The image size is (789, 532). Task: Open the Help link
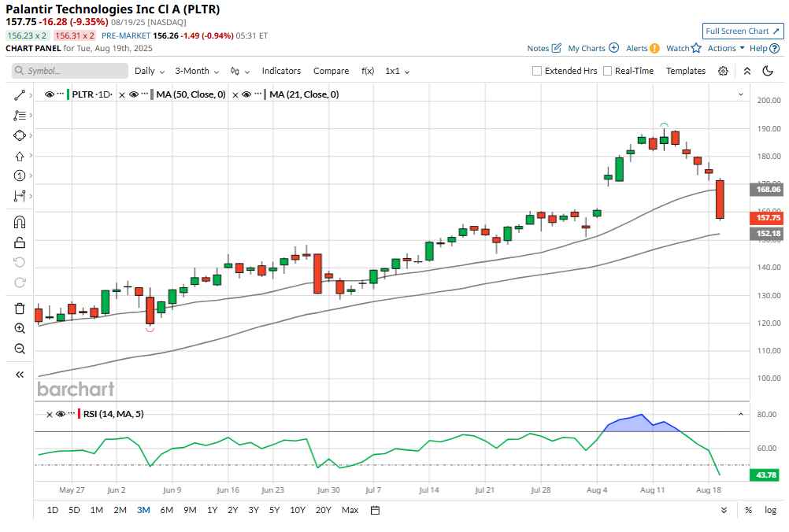pos(765,48)
